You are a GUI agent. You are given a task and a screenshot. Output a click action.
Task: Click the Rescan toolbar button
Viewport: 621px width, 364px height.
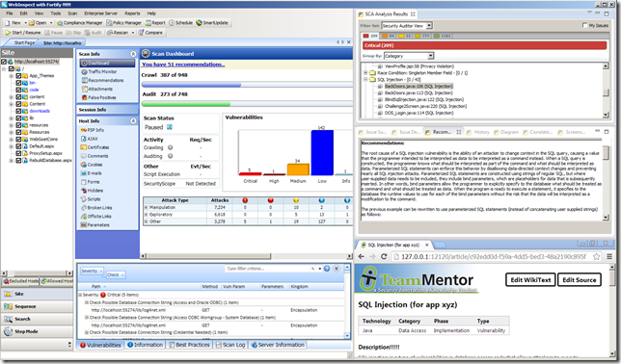(x=118, y=33)
